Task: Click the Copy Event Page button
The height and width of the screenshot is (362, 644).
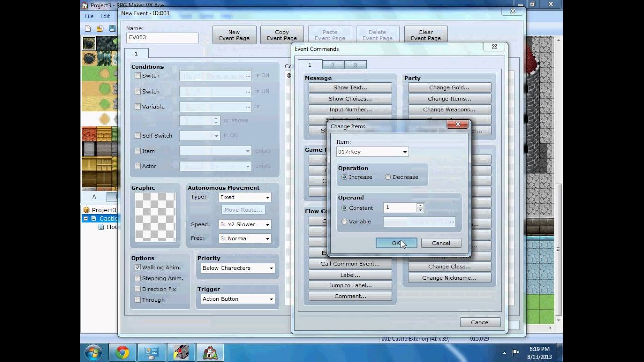Action: 282,35
